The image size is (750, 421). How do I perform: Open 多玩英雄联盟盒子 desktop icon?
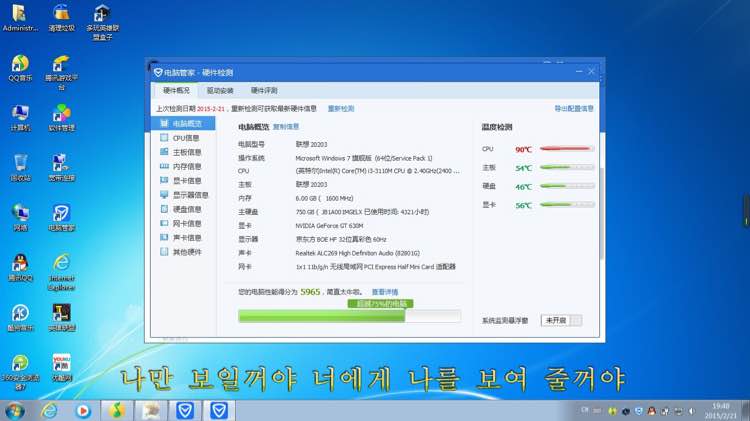pyautogui.click(x=102, y=22)
